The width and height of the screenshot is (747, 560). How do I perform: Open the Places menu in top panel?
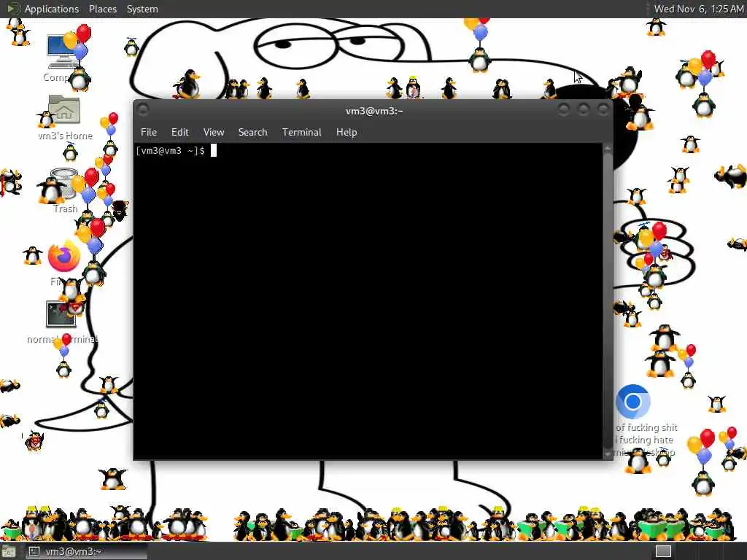coord(102,9)
